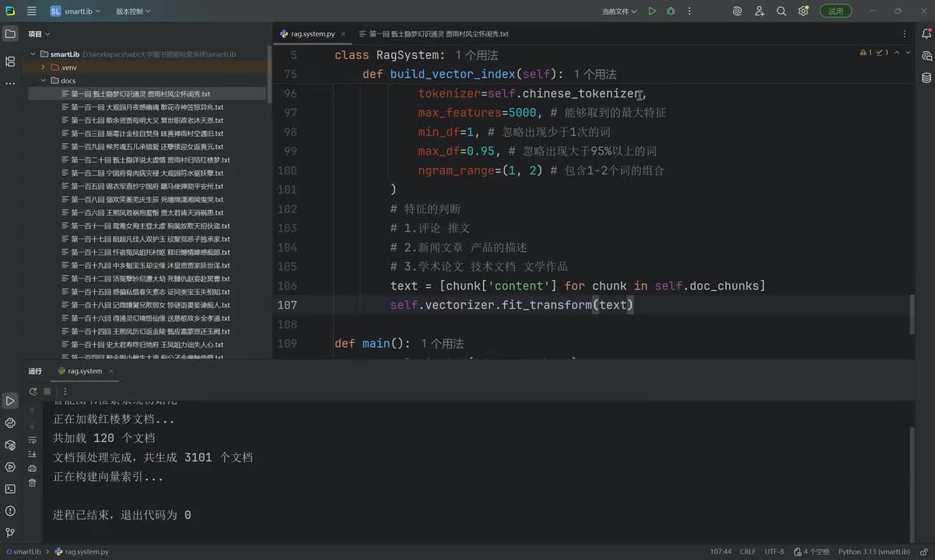The height and width of the screenshot is (560, 935).
Task: Open the Problems tool window
Action: (10, 511)
